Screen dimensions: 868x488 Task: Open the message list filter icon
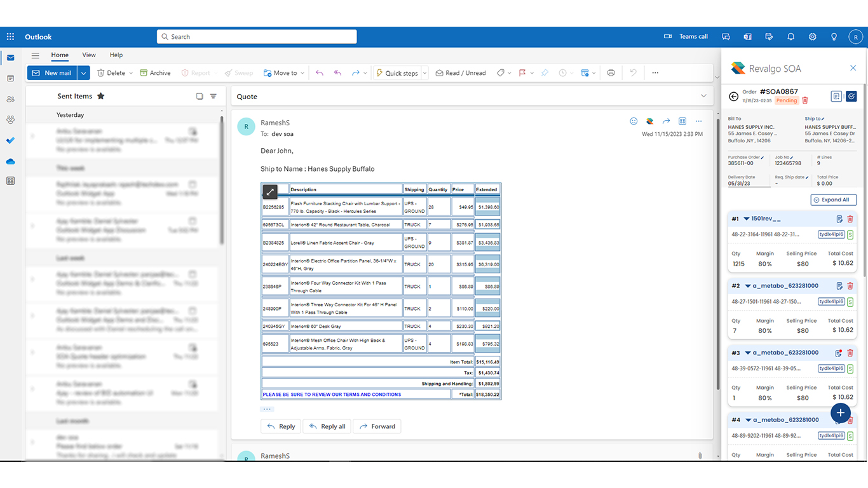[214, 97]
